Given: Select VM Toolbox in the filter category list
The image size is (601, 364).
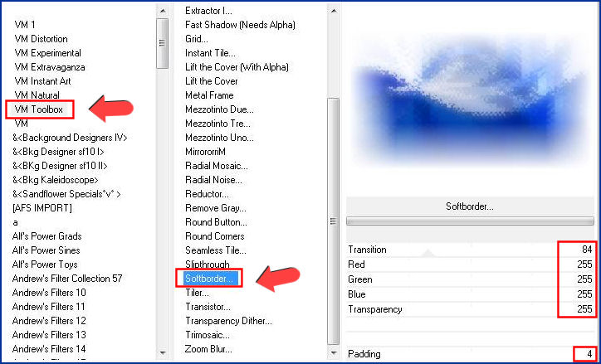Looking at the screenshot, I should [39, 109].
